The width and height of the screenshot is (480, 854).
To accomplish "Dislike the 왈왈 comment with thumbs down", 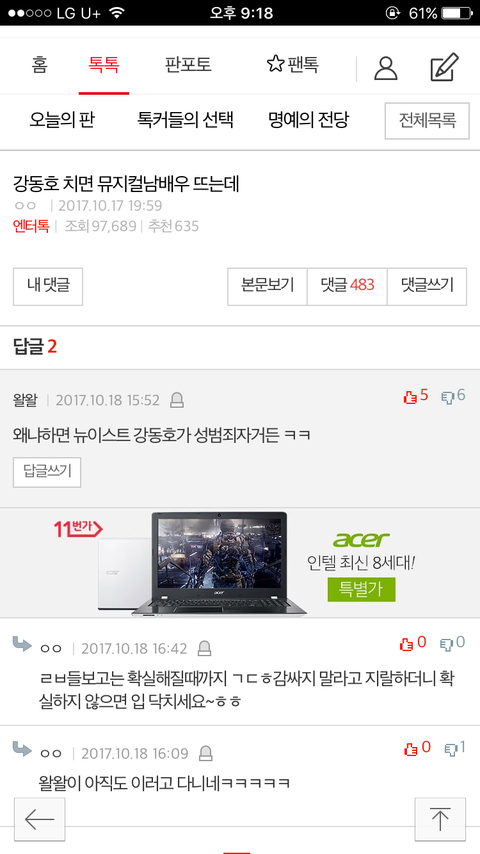I will pos(453,396).
